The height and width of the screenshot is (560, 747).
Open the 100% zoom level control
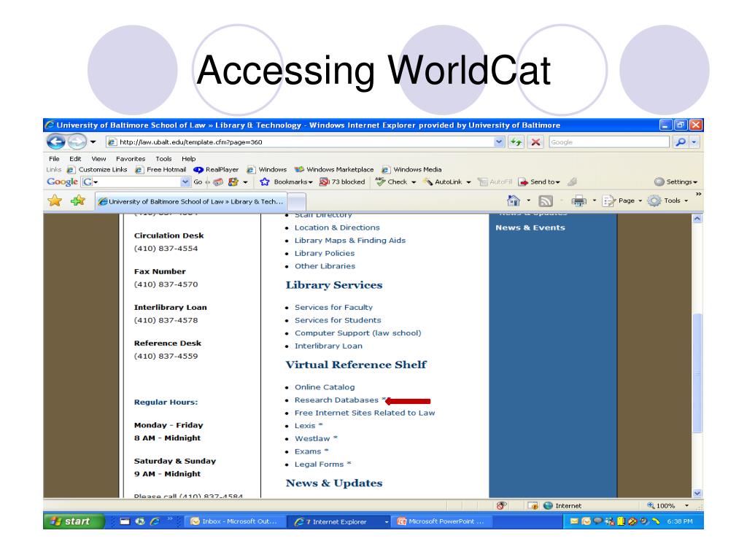pyautogui.click(x=667, y=506)
